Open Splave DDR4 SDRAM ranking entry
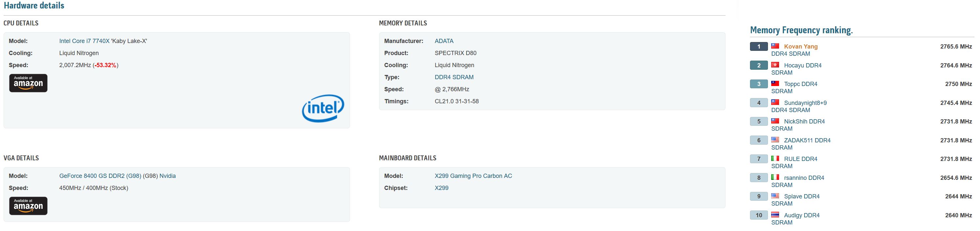Viewport: 980px width, 231px height. 795,200
